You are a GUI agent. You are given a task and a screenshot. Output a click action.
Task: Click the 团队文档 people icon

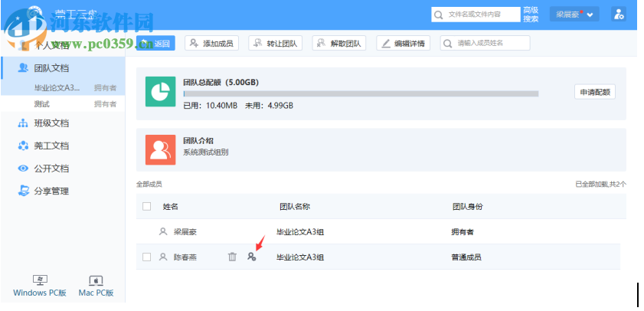click(23, 68)
